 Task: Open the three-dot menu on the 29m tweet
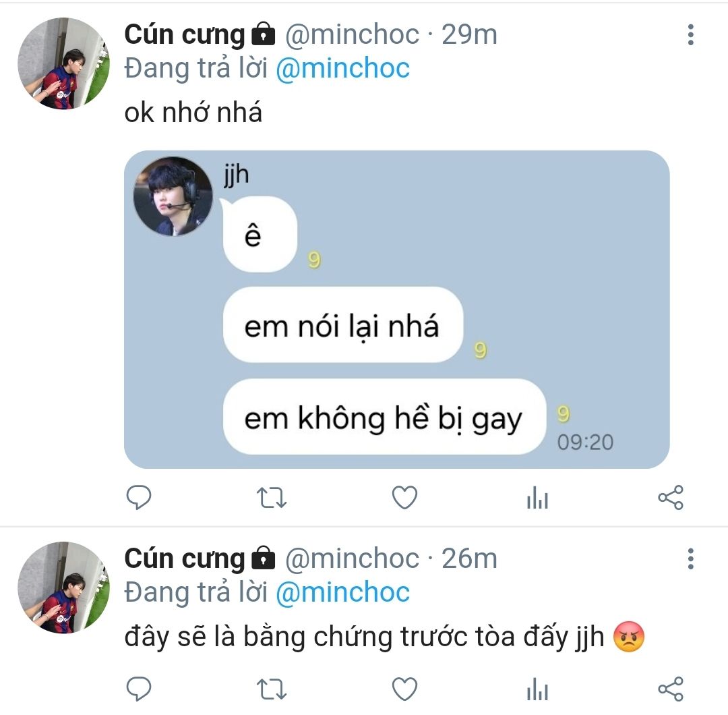click(x=690, y=35)
